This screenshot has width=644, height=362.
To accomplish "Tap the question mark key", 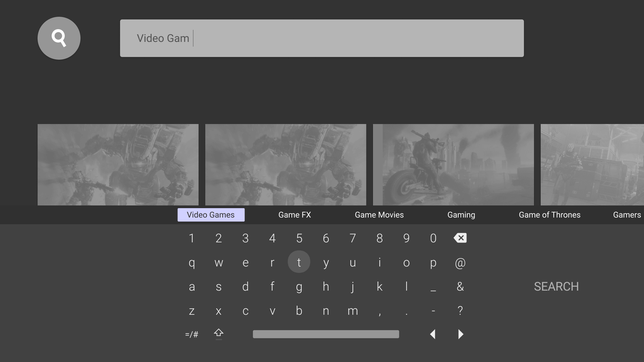I will [x=460, y=310].
